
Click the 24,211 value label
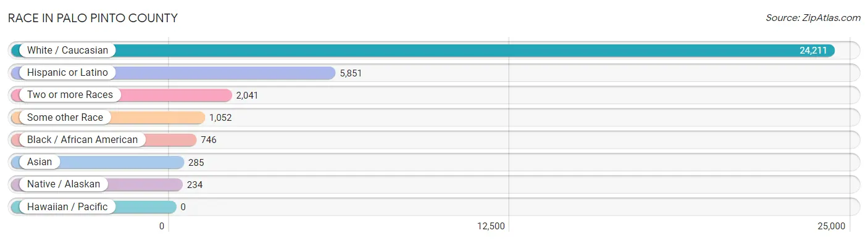click(813, 51)
